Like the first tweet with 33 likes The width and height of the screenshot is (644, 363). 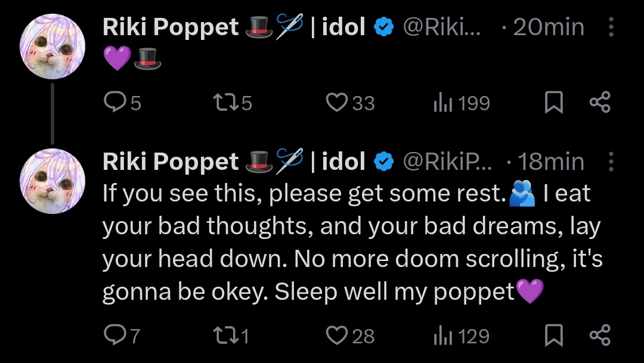coord(336,103)
